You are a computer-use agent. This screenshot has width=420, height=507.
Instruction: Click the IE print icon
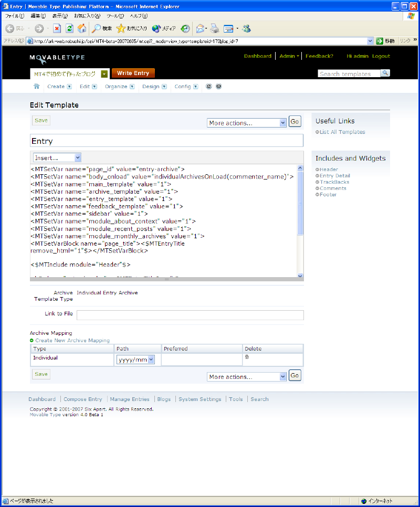(214, 28)
